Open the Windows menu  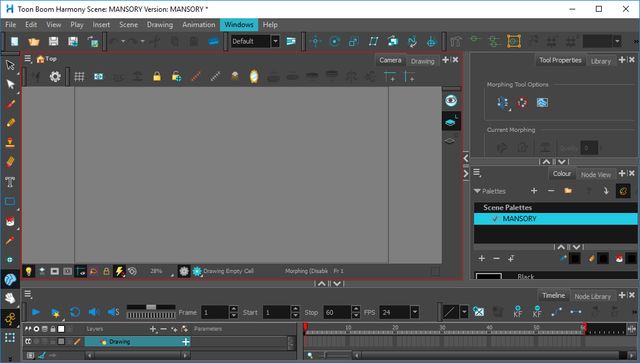click(239, 24)
